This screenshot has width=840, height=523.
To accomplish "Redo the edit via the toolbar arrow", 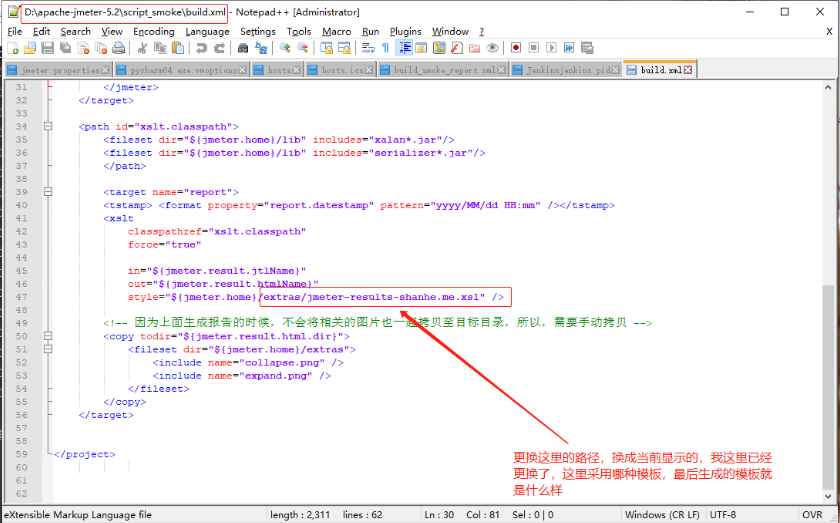I will coord(219,48).
